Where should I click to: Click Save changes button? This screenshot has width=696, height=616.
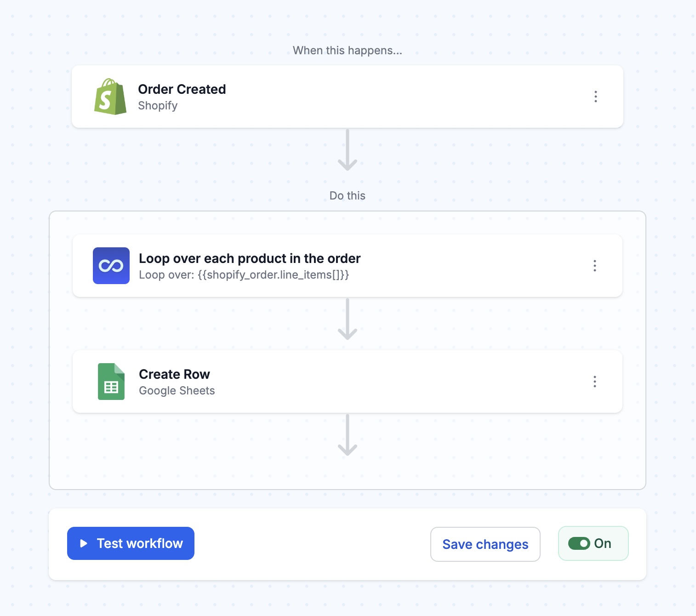[x=485, y=544]
